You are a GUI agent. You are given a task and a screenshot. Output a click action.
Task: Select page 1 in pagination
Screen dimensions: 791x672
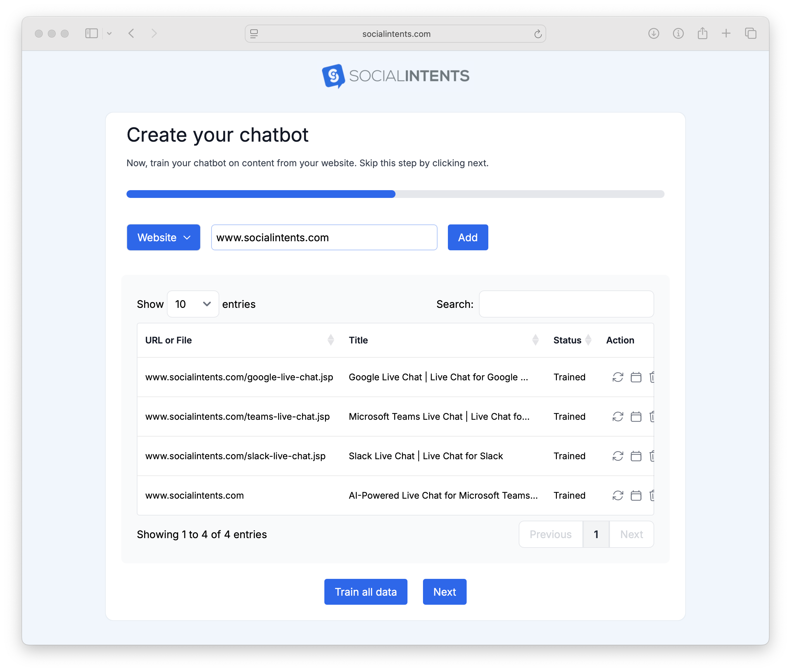(596, 534)
